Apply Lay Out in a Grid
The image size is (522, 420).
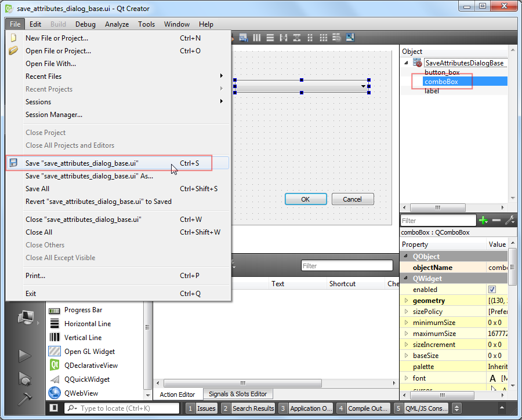323,38
